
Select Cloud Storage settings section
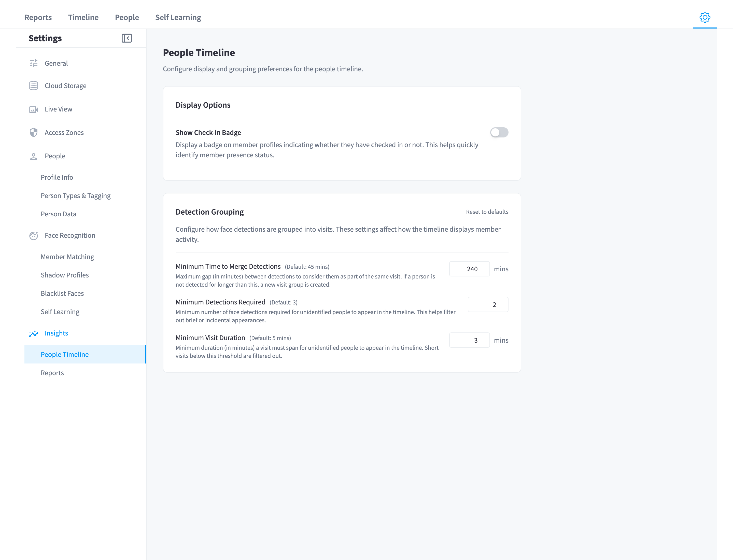(65, 86)
